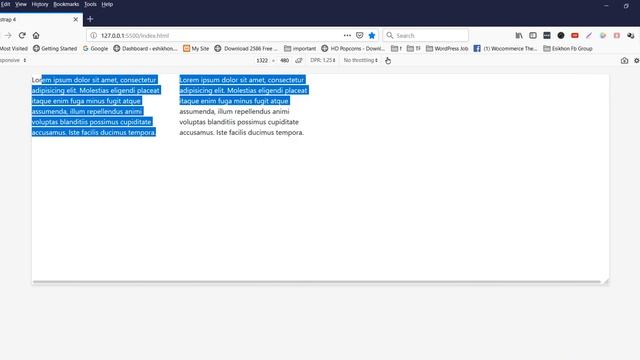Open the Responsive device selector dropdown

point(13,60)
